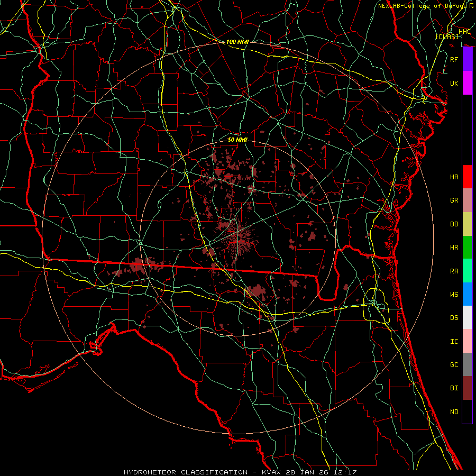
Task: Select the GR pink legend swatch
Action: pyautogui.click(x=467, y=200)
